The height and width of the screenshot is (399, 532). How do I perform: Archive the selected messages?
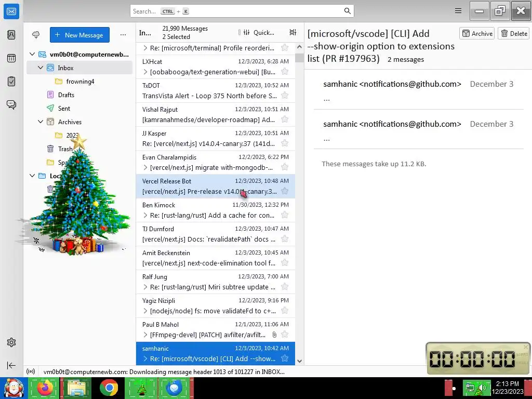tap(477, 33)
